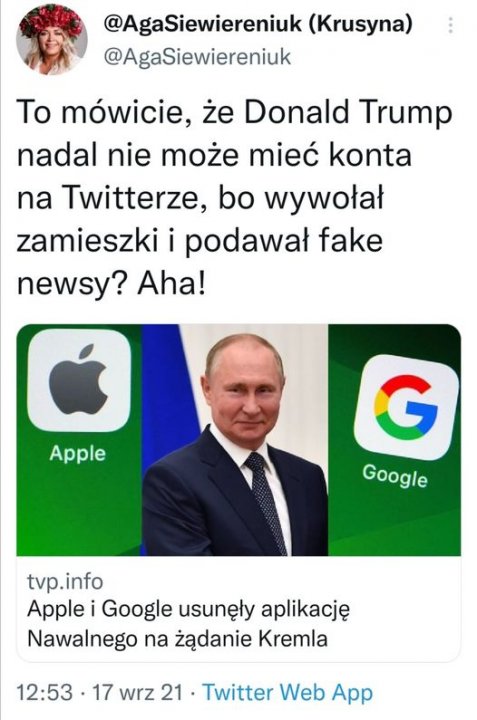Open the @AgaSiewiereniuk (Krusyna) display name
This screenshot has height=720, width=477.
(258, 23)
